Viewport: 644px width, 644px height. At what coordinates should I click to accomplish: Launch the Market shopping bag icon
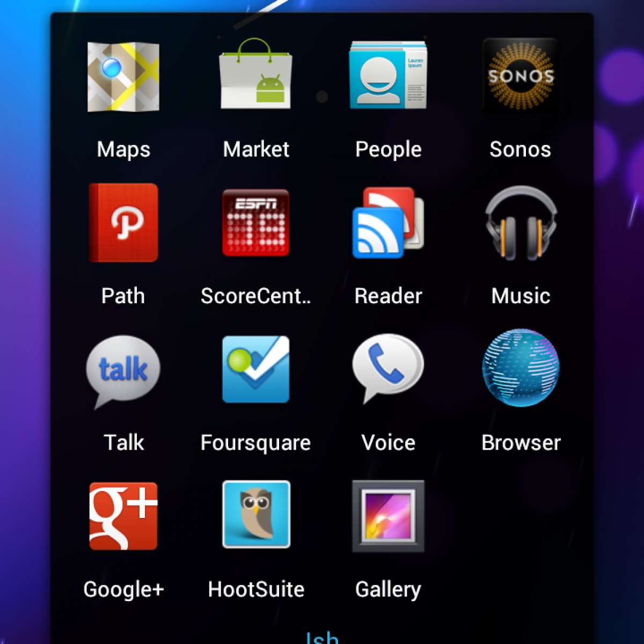(256, 74)
